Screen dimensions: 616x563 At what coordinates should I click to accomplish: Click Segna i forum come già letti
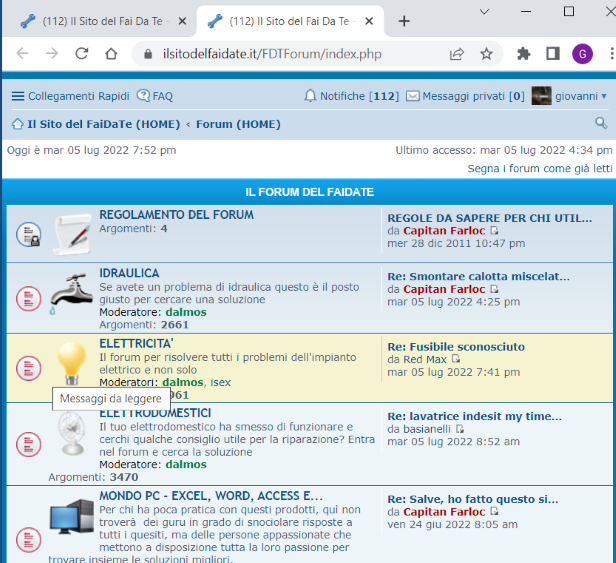tap(540, 169)
